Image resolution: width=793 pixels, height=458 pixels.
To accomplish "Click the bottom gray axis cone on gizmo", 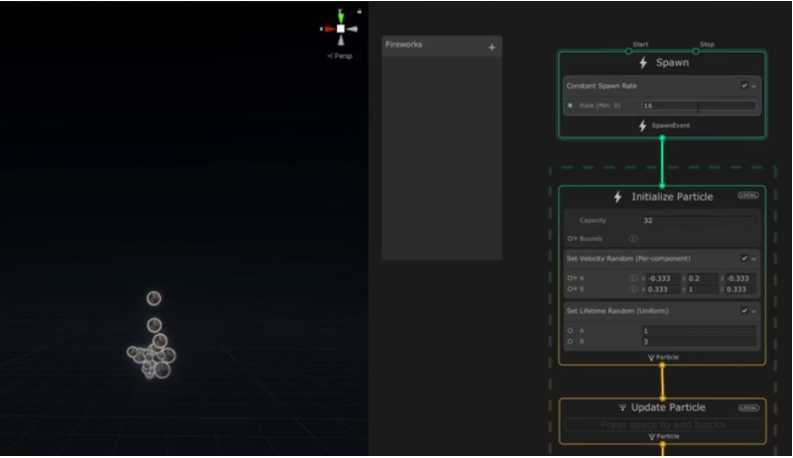I will click(341, 40).
